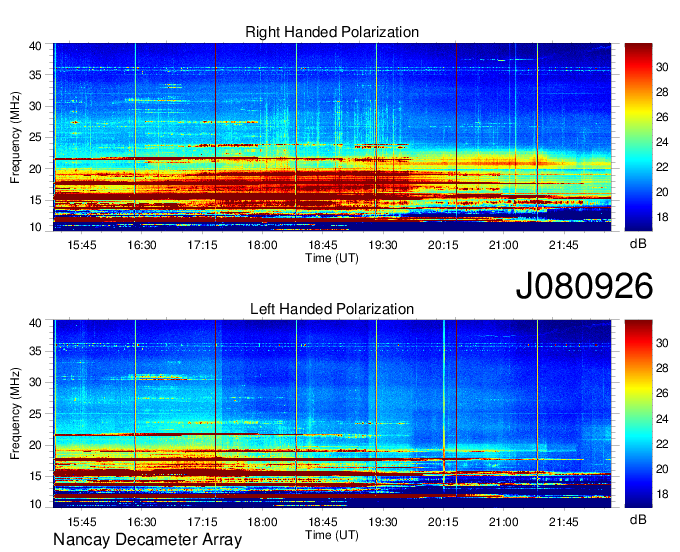Click the 'Nancay Decameter Array' caption
This screenshot has width=680, height=552.
click(147, 540)
